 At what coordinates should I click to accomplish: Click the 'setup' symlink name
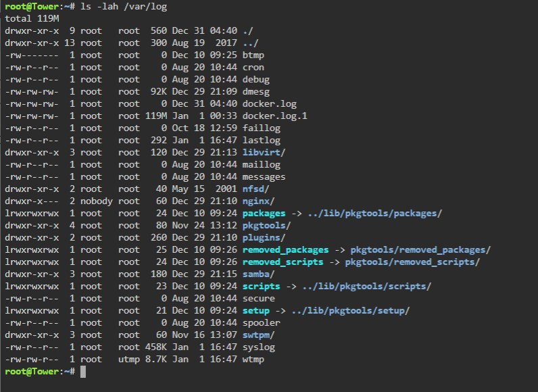256,311
